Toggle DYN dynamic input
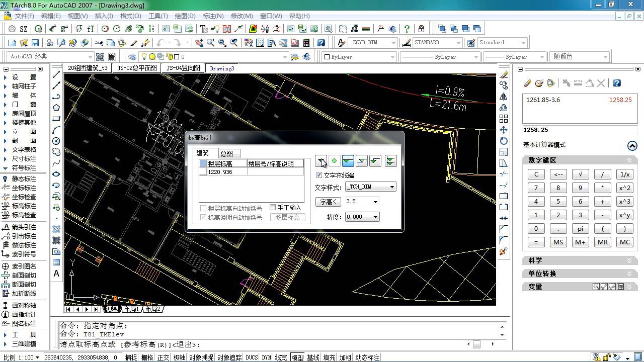Screen dimensions: 644x362 click(266, 357)
